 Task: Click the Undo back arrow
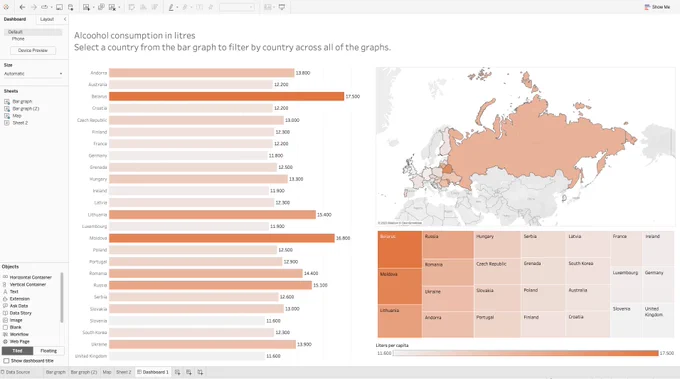point(22,7)
